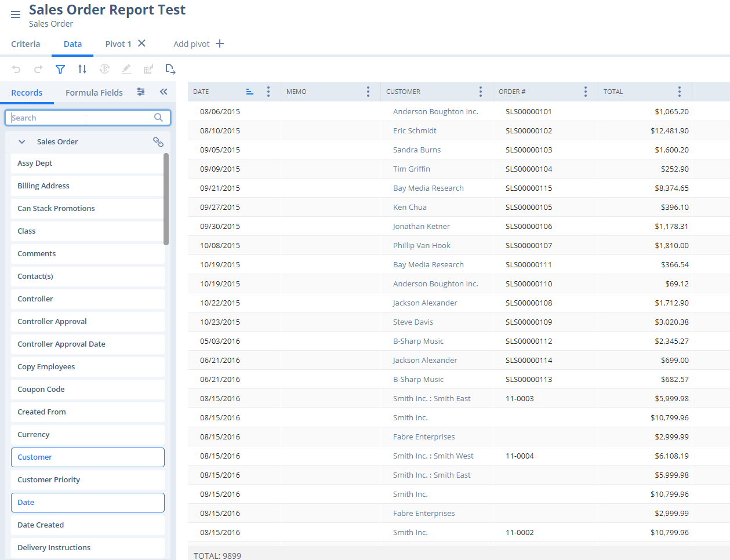Select the Customer Priority field
The width and height of the screenshot is (730, 560).
pyautogui.click(x=88, y=480)
